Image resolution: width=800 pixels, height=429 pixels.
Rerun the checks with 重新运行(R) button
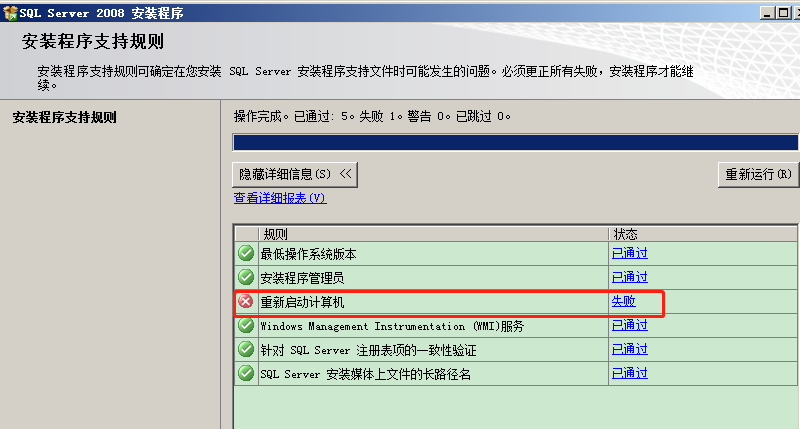click(x=758, y=174)
